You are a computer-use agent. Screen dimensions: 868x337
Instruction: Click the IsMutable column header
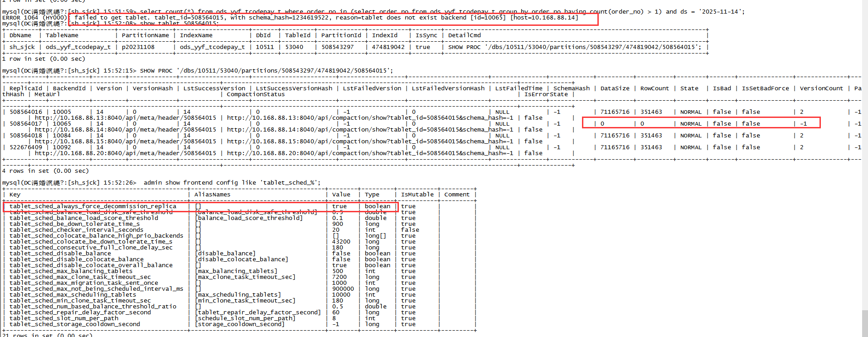(x=417, y=195)
